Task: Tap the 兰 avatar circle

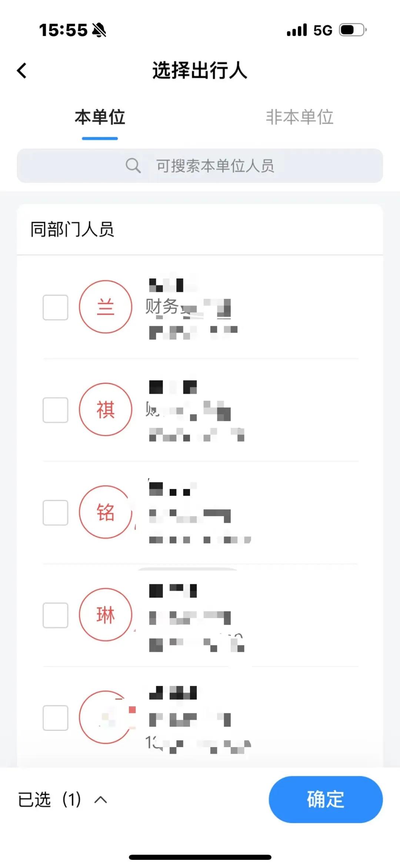Action: pos(106,307)
